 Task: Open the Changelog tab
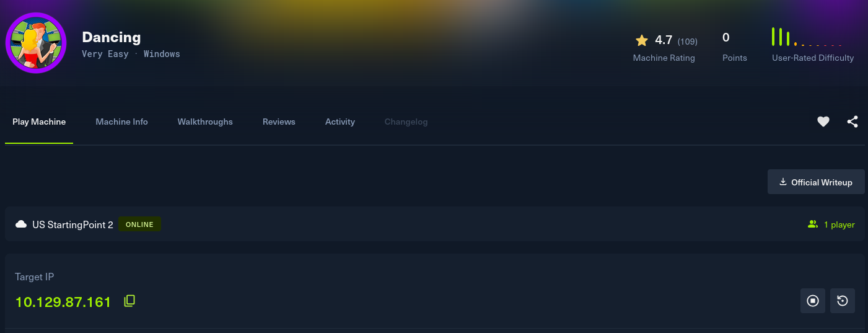pyautogui.click(x=406, y=122)
